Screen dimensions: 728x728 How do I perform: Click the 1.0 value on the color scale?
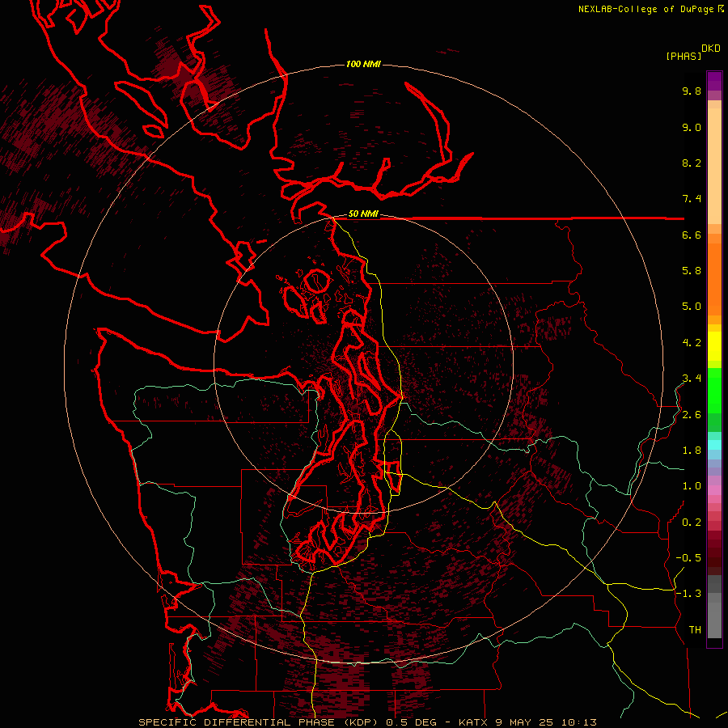692,486
